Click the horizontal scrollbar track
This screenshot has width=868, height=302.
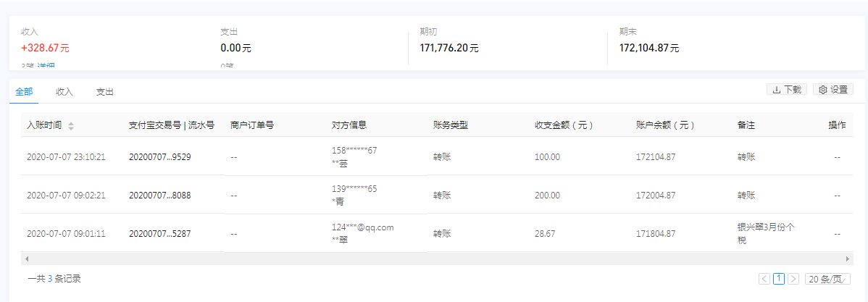[435, 259]
